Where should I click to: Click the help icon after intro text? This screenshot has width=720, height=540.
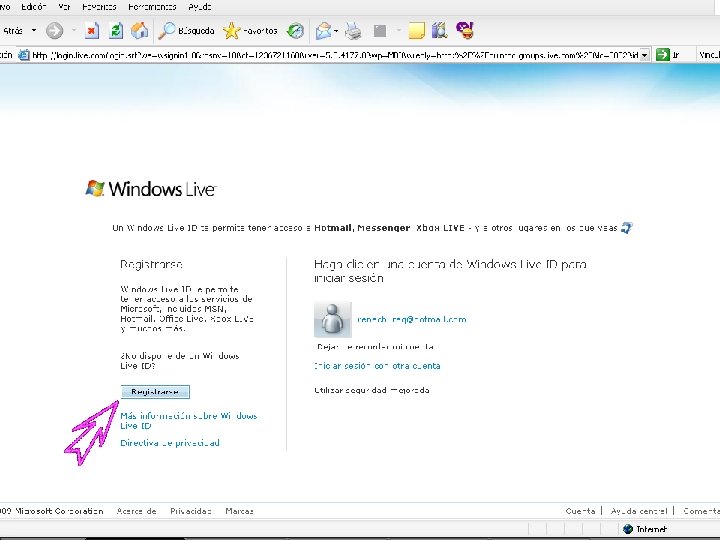click(x=627, y=228)
